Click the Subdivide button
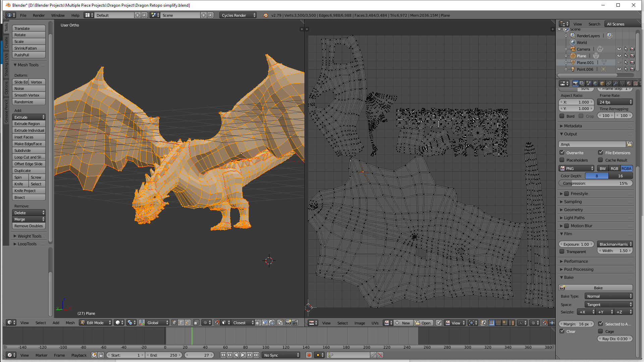Image resolution: width=644 pixels, height=362 pixels. (29, 150)
